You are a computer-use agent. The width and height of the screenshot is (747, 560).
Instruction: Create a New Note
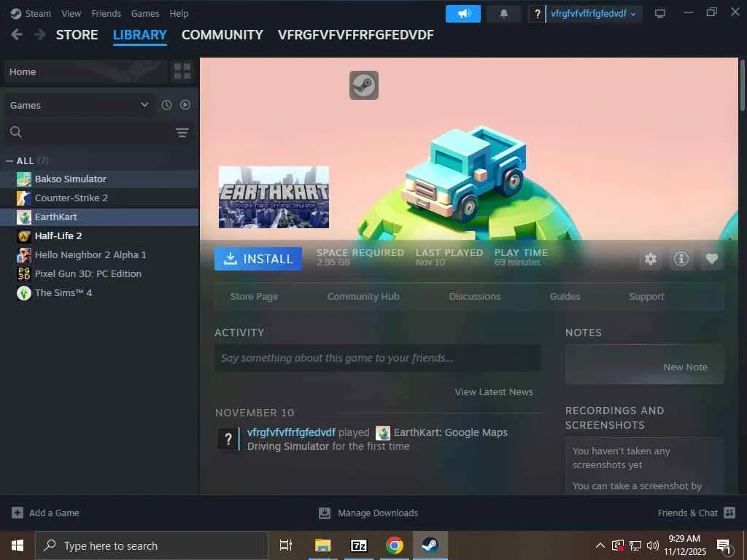[x=685, y=367]
